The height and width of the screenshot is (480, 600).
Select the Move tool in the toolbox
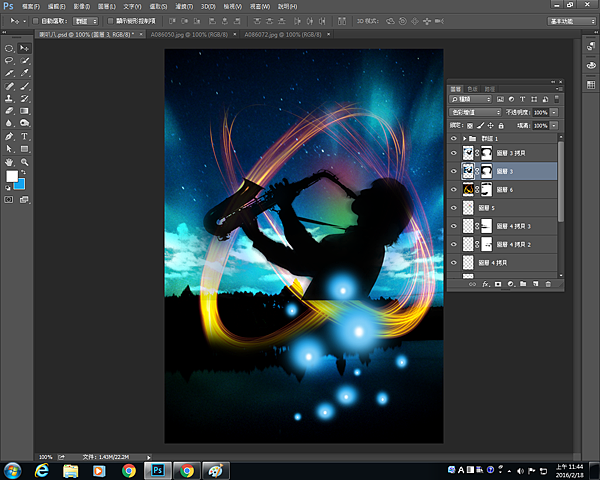coord(24,47)
